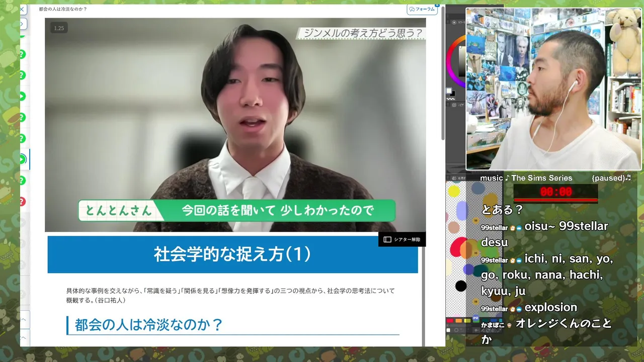Expand the sidebar with the right chevron

pos(23,24)
